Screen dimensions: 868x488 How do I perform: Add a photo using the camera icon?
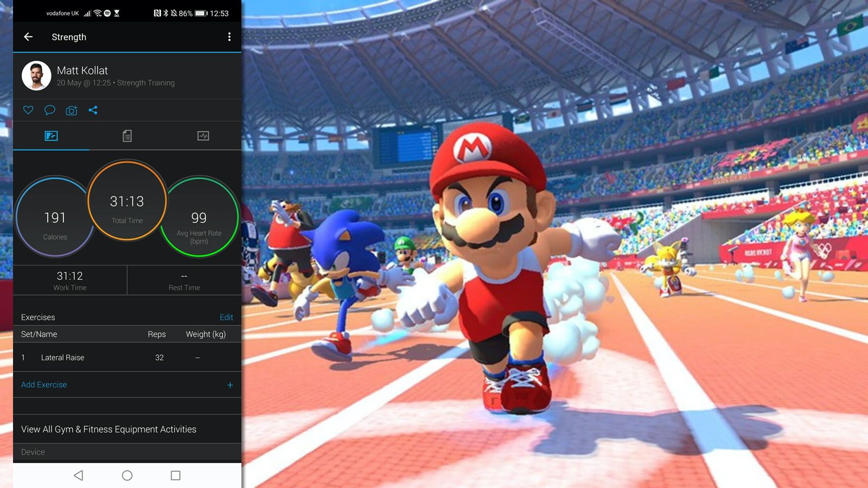coord(71,110)
